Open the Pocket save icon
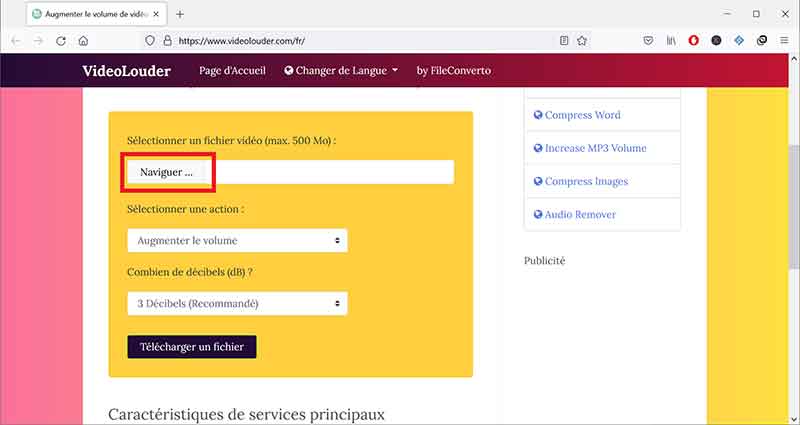 (648, 41)
